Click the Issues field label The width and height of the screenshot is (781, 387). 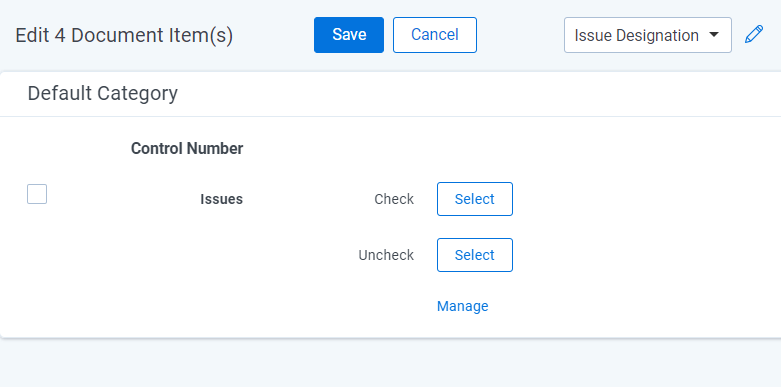[x=221, y=199]
